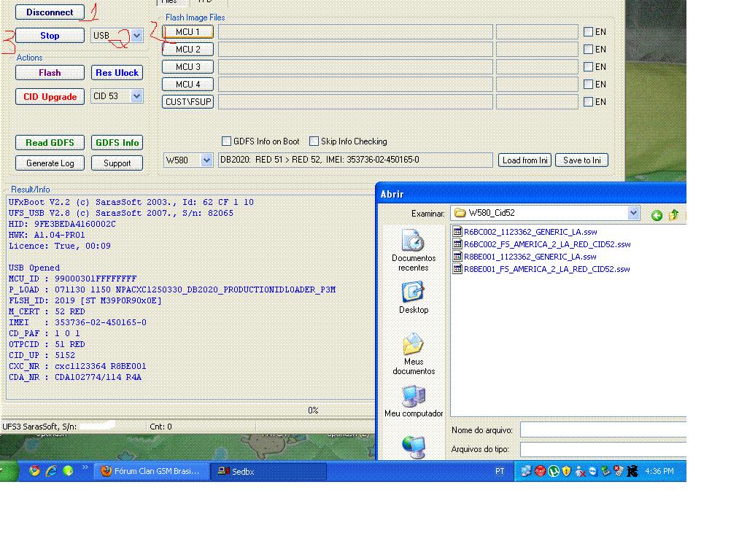Expand Examinar folder dropdown W580_Cid52
Image resolution: width=747 pixels, height=560 pixels.
point(633,214)
